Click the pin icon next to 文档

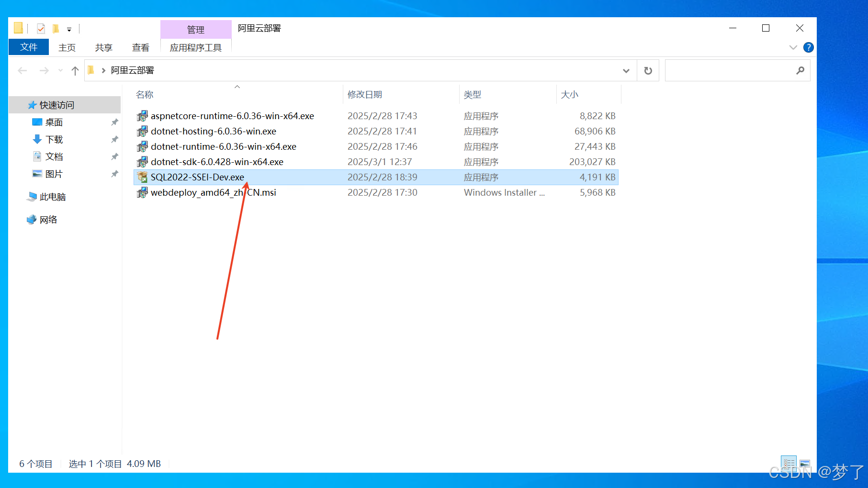pos(114,157)
